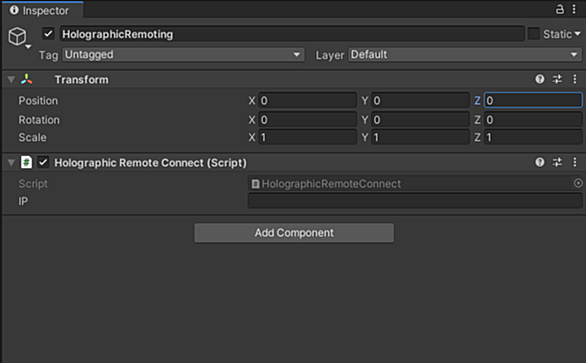The width and height of the screenshot is (586, 363).
Task: Lock the Inspector with the padlock icon
Action: click(x=559, y=9)
